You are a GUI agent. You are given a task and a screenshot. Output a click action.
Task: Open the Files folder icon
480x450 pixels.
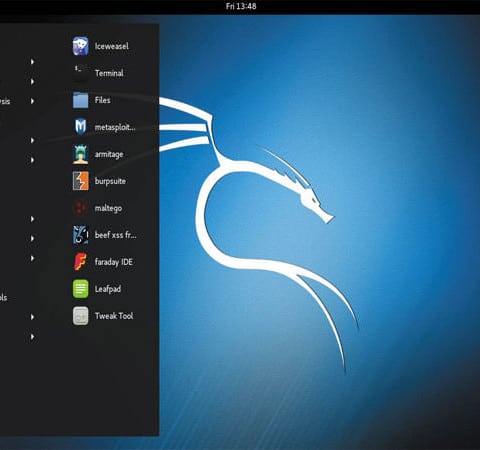(x=81, y=100)
